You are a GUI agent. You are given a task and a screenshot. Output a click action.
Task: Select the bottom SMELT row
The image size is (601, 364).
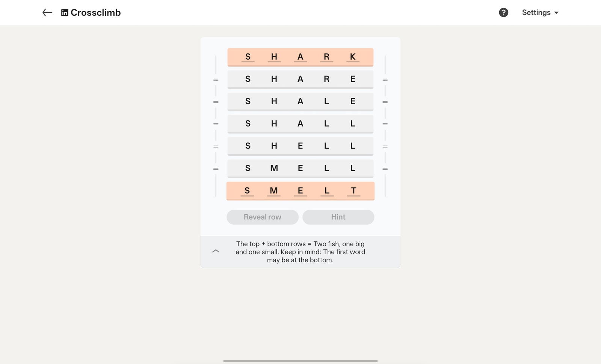point(300,191)
